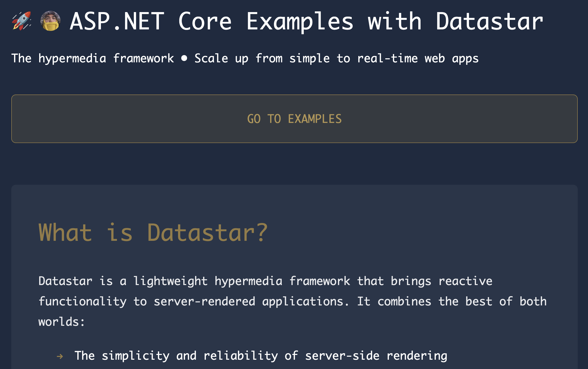Click the bullet dot separator in subtitle
Image resolution: width=588 pixels, height=369 pixels.
(x=184, y=58)
